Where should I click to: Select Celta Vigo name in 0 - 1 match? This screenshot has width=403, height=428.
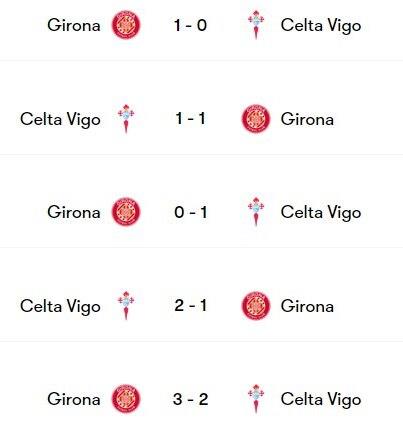321,213
